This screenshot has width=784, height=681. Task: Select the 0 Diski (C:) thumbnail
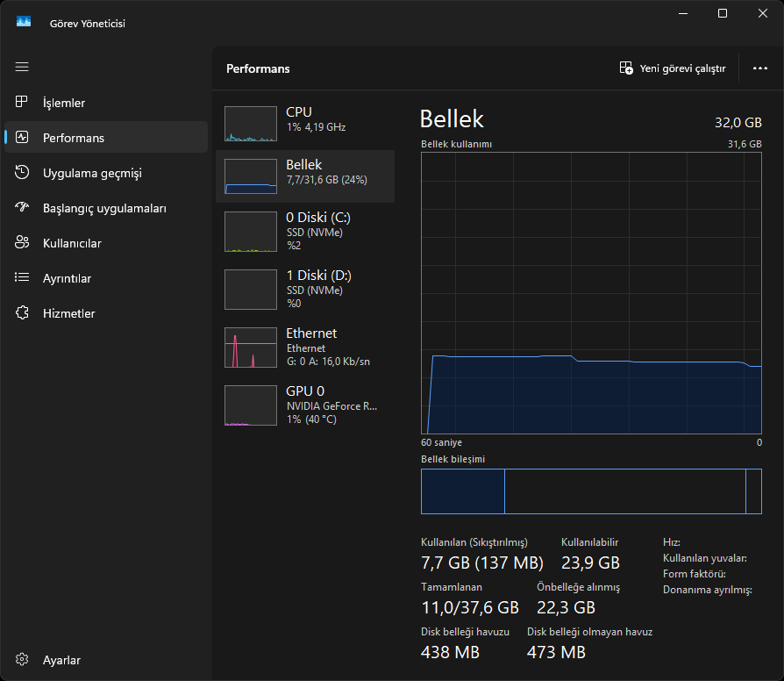251,232
